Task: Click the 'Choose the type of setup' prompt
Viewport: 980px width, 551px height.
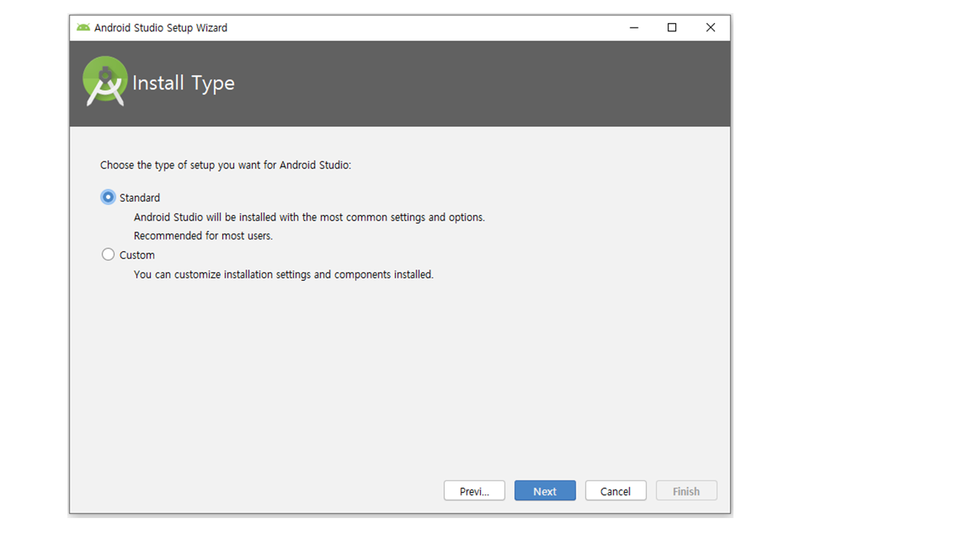Action: click(x=226, y=165)
